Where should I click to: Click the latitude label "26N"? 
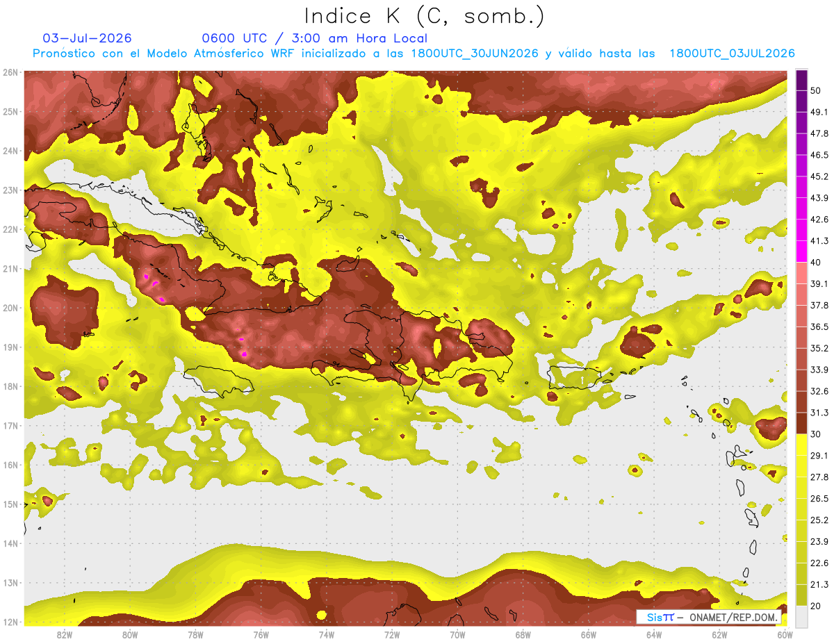pos(10,72)
